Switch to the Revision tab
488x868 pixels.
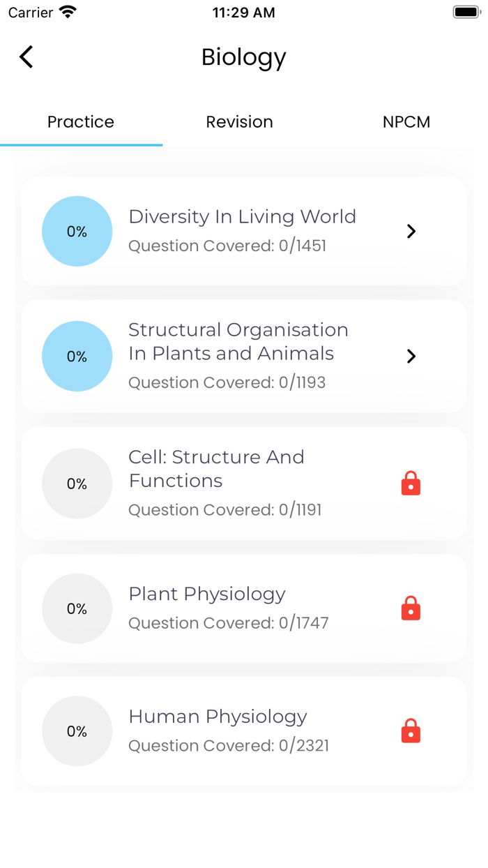click(239, 121)
